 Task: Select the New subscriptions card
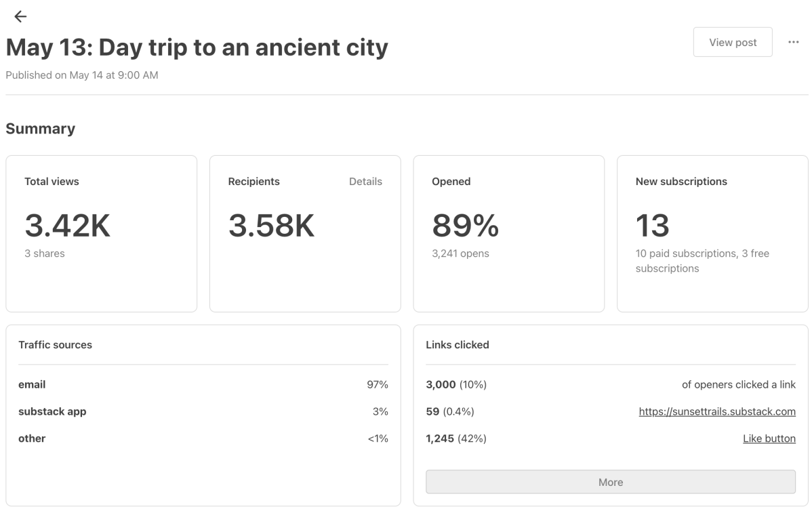coord(712,234)
